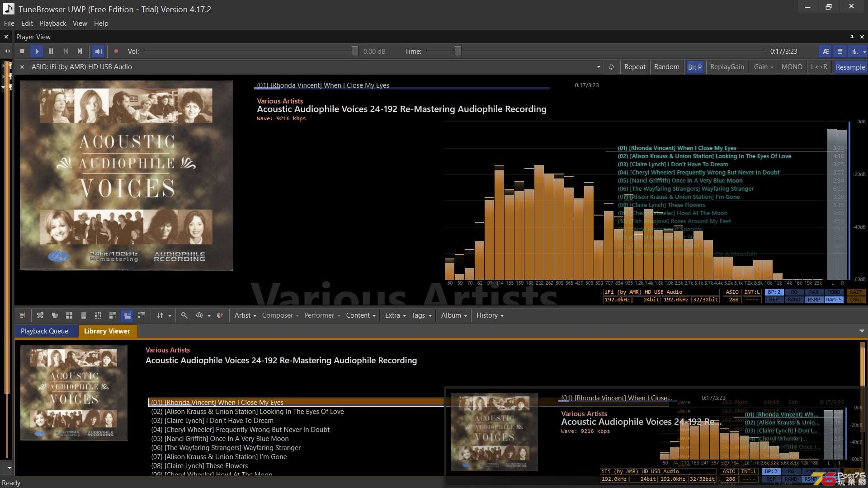Open the History dropdown

[x=490, y=315]
